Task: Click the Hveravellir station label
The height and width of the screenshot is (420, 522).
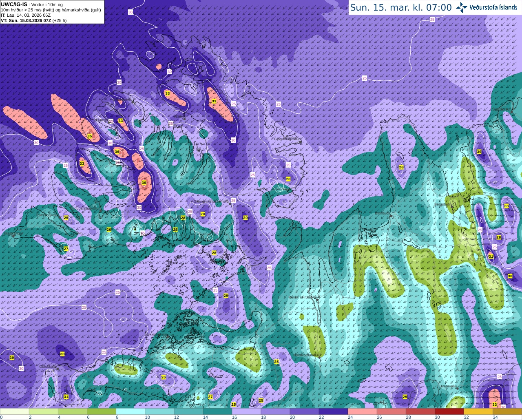Action: click(x=448, y=385)
